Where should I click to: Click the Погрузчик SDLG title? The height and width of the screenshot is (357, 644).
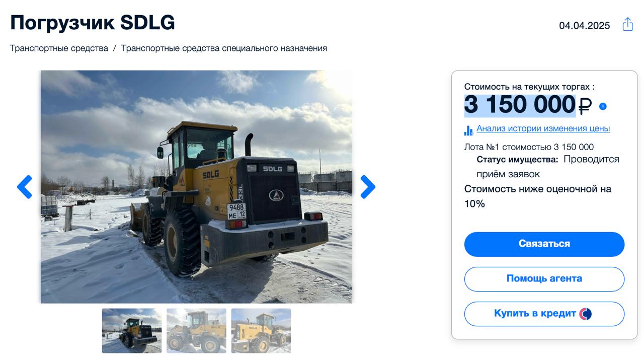point(93,23)
